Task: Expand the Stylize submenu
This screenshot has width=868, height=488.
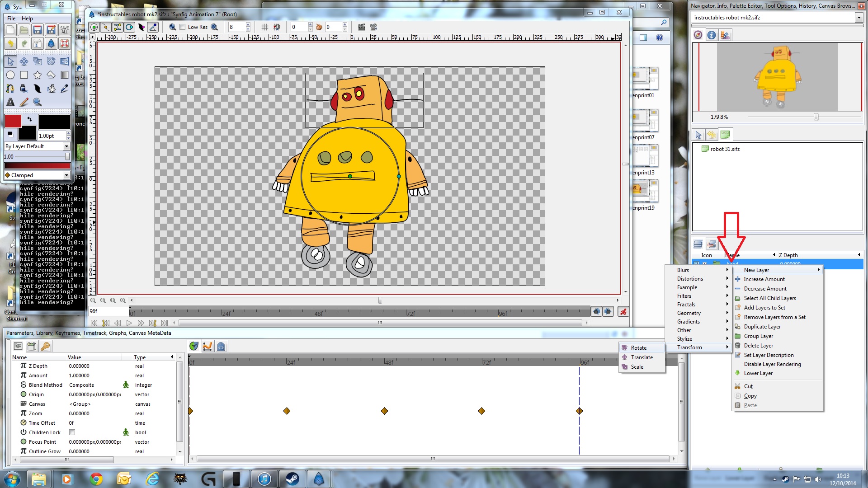Action: (x=698, y=339)
